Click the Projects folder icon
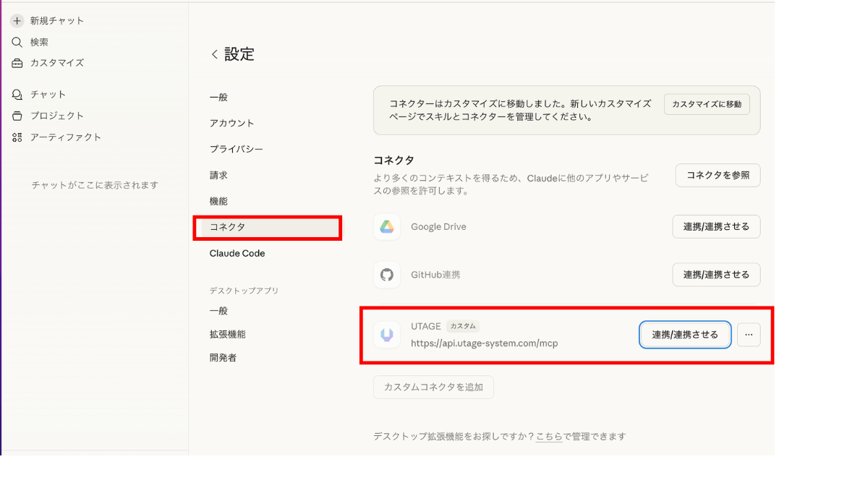868x488 pixels. [17, 116]
